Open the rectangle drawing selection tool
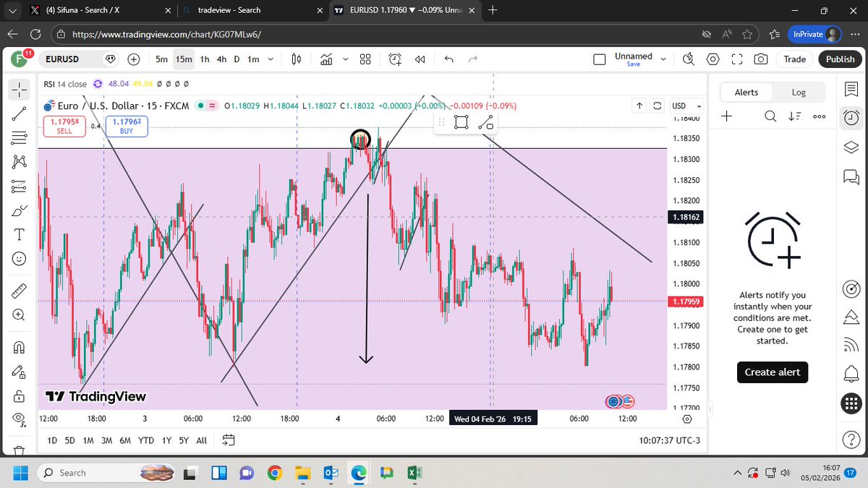The image size is (868, 488). [x=461, y=123]
